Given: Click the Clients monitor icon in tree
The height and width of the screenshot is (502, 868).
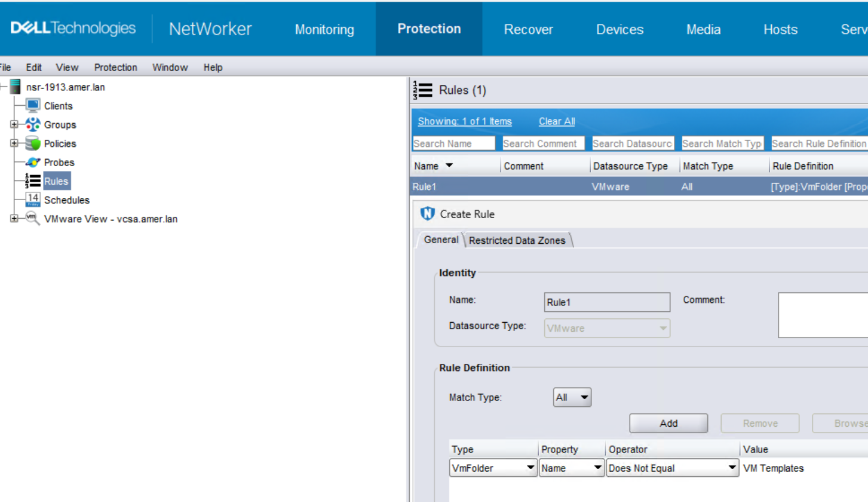Looking at the screenshot, I should click(33, 106).
